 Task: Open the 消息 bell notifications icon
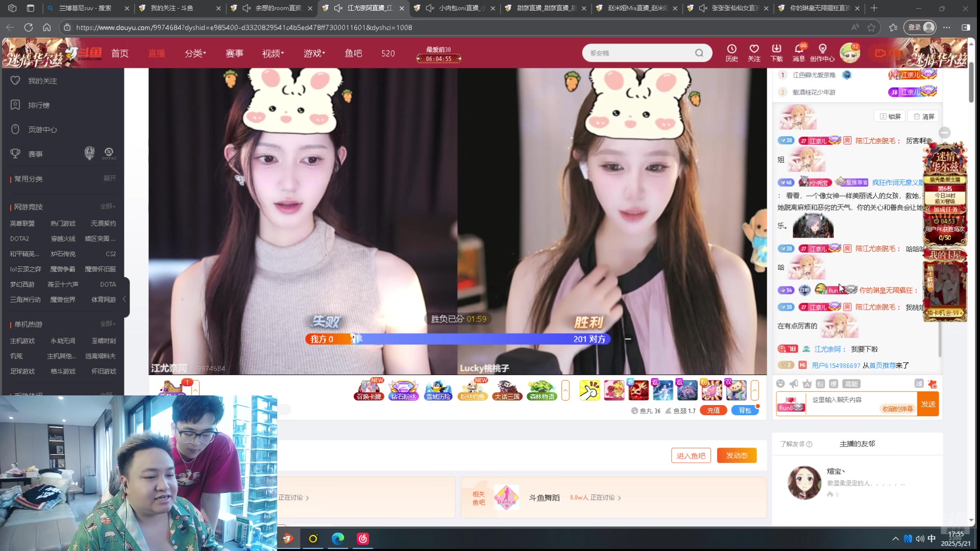click(799, 53)
